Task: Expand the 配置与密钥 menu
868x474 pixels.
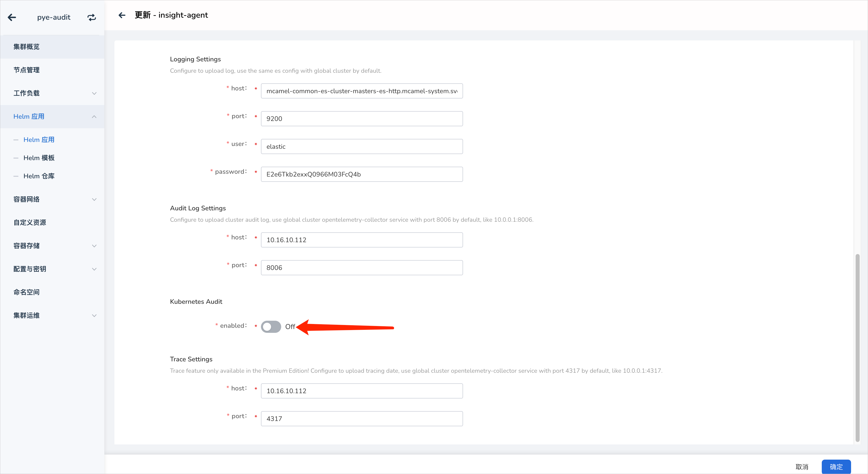Action: (x=52, y=269)
